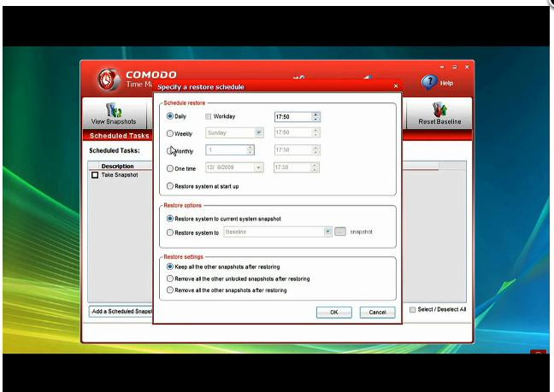The height and width of the screenshot is (392, 554).
Task: Select the One time radio button
Action: pos(170,168)
